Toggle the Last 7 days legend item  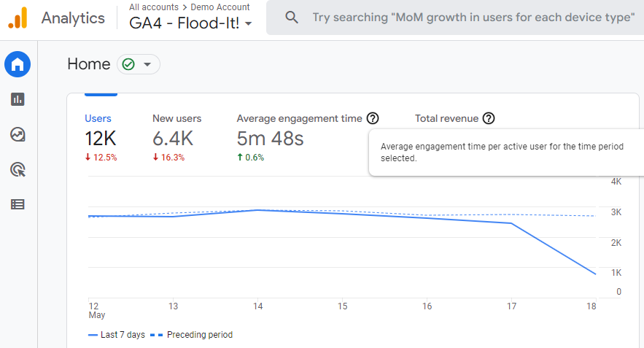pyautogui.click(x=117, y=335)
